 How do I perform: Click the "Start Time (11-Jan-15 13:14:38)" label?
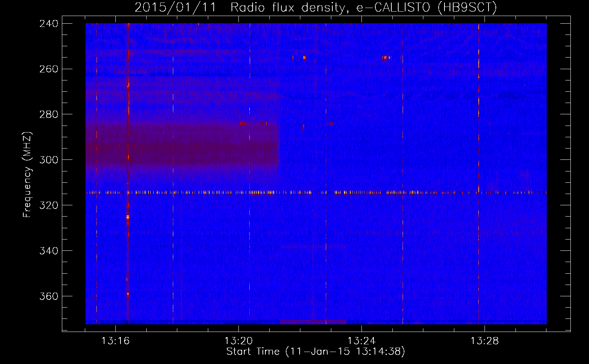[x=316, y=352]
